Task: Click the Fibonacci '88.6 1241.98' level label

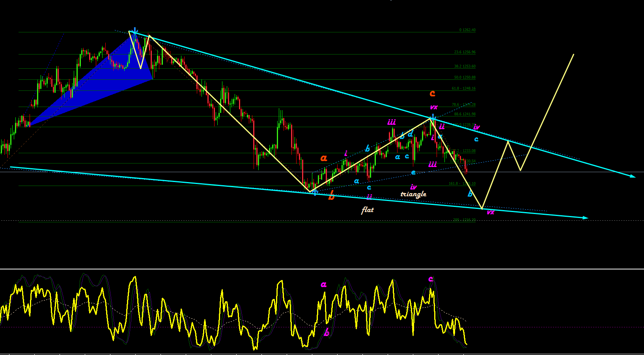Action: coord(465,114)
